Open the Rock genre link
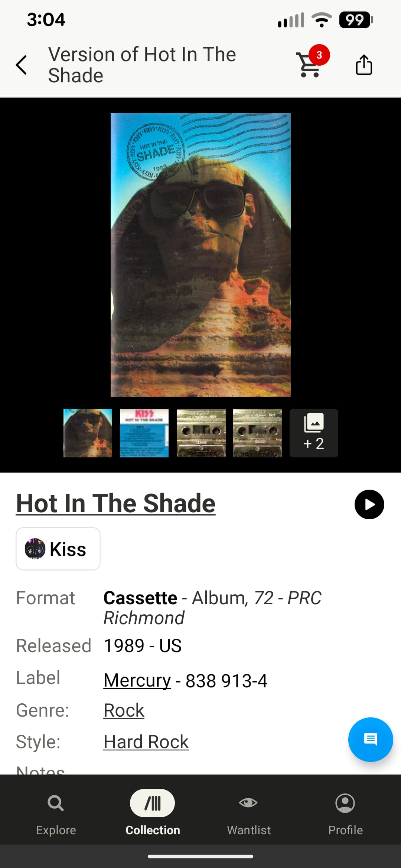The width and height of the screenshot is (401, 868). point(124,710)
